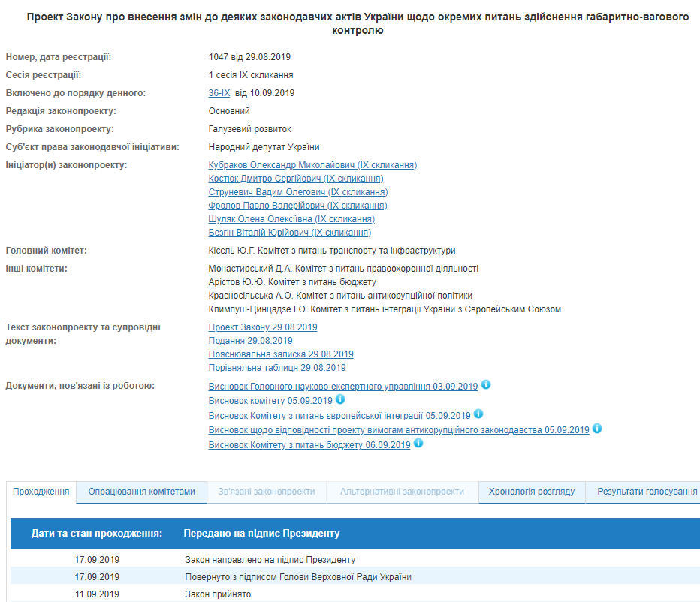The image size is (700, 602).
Task: Click info icon beside Висновок комітету 05.09.2019
Action: click(340, 399)
